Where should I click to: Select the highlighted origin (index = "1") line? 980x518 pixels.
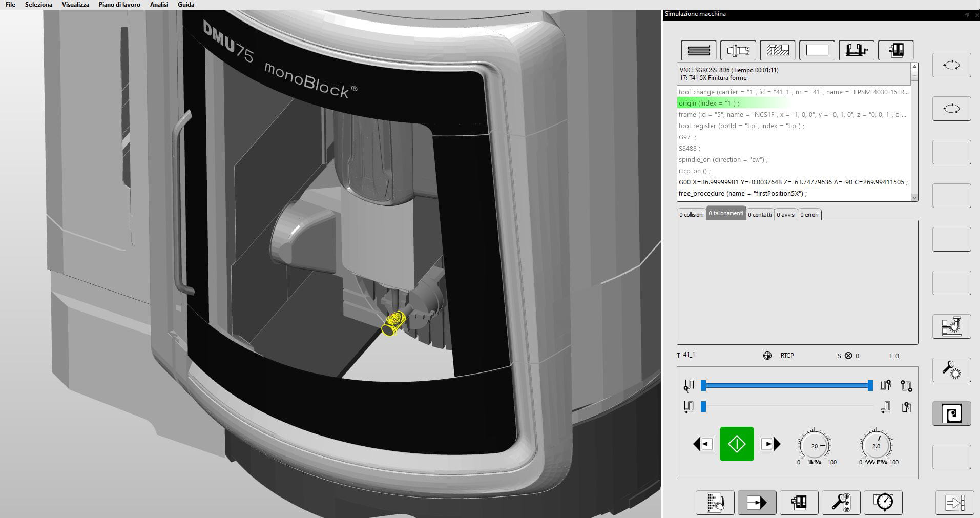[x=794, y=103]
